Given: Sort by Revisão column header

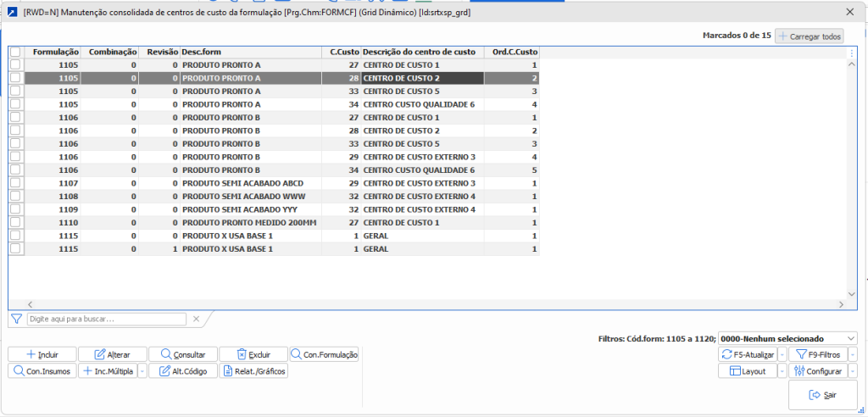Looking at the screenshot, I should pos(159,52).
